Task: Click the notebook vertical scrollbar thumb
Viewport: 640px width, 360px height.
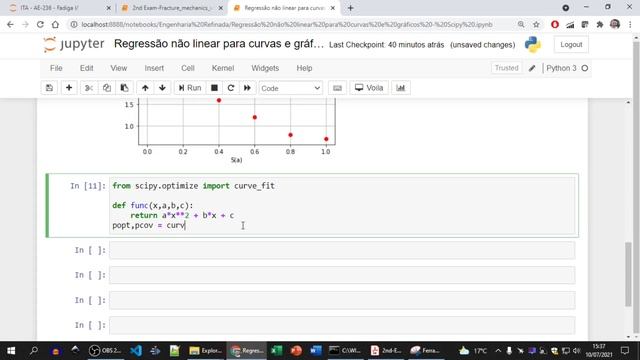Action: [628, 274]
